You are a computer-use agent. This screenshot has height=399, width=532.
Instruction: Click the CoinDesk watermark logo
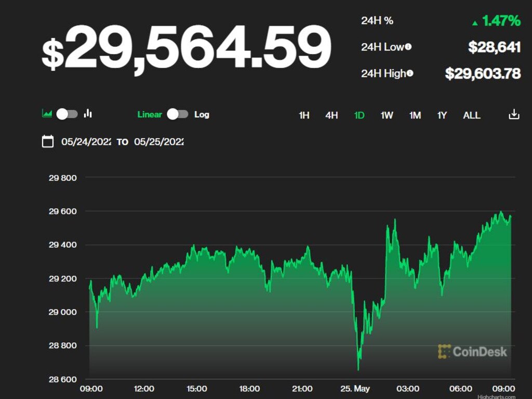472,352
